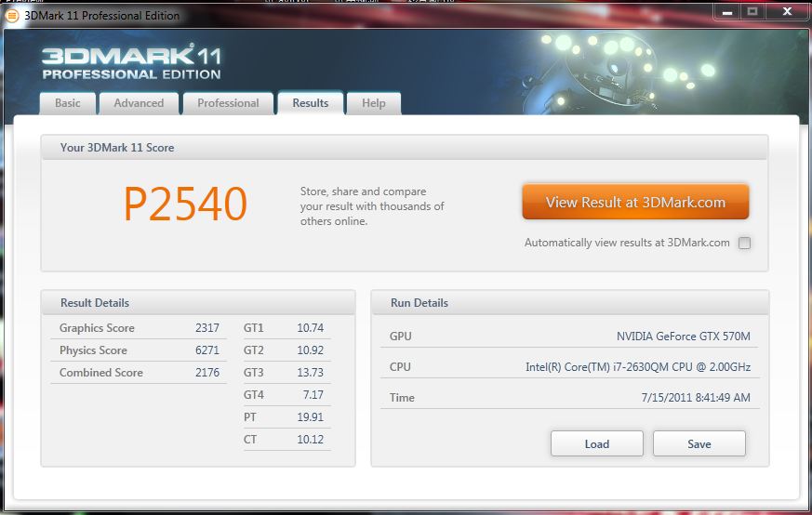
Task: Click the CT label
Action: coord(249,439)
